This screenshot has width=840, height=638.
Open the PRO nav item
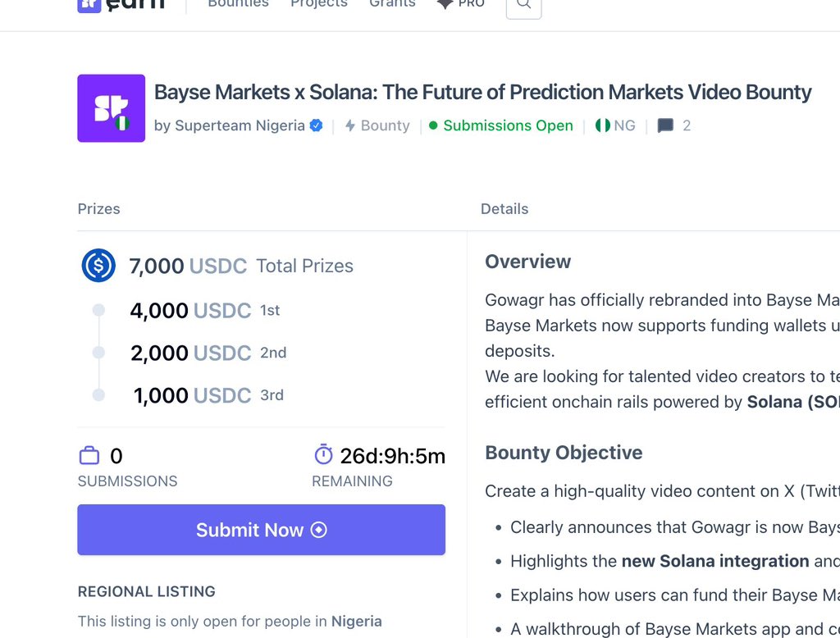pyautogui.click(x=461, y=4)
